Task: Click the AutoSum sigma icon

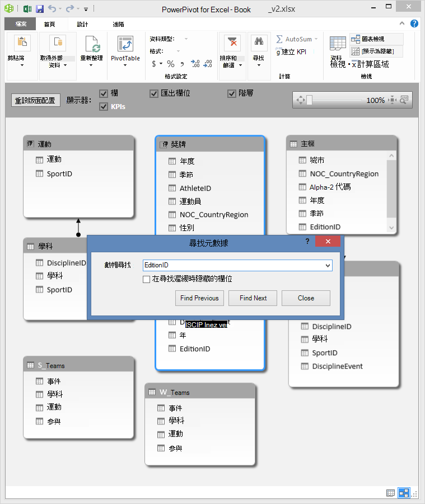Action: [279, 39]
